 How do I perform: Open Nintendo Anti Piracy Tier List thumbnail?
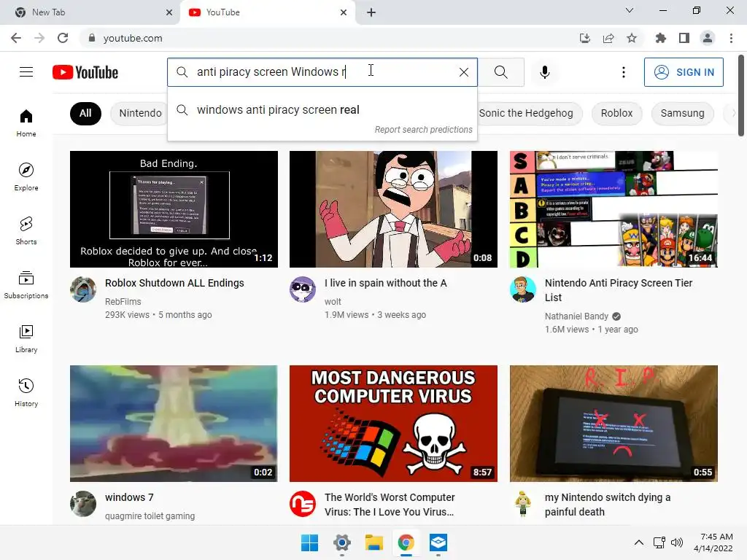(614, 209)
